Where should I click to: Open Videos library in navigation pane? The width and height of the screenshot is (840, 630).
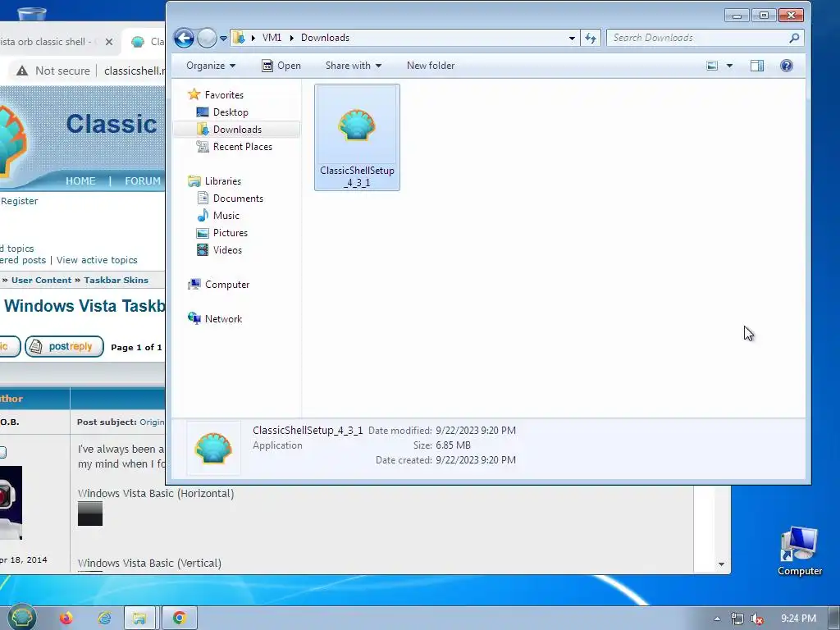219,249
